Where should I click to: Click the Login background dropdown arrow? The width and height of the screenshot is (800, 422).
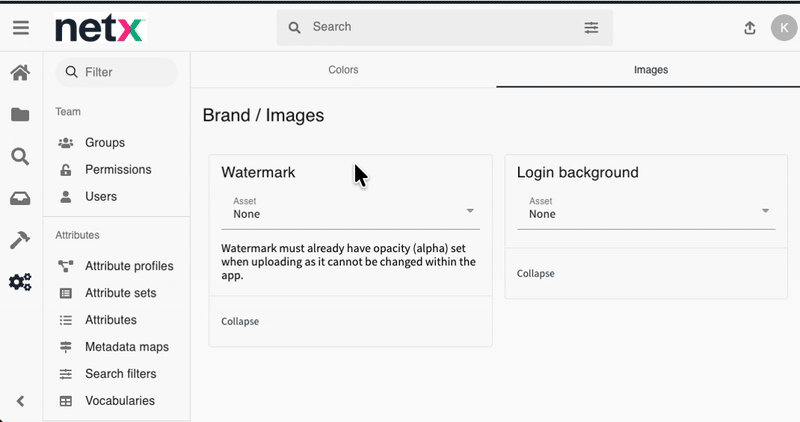click(765, 211)
